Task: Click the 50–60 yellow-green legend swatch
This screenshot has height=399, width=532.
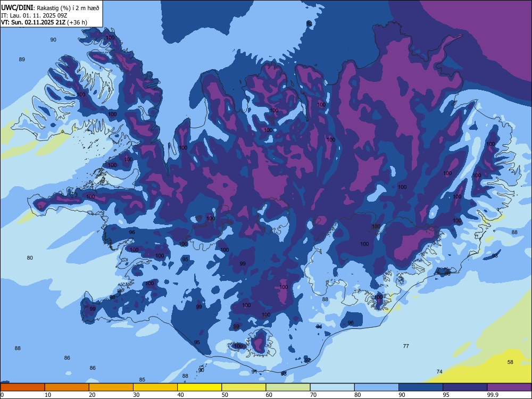Action: tap(244, 387)
